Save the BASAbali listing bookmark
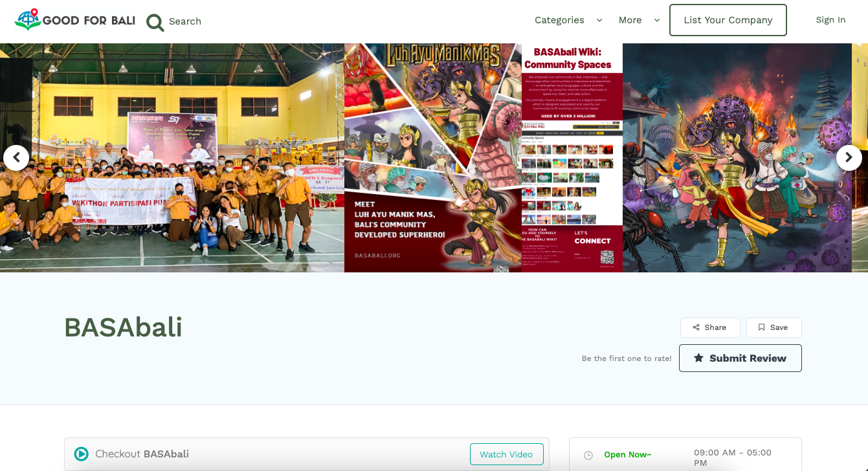868x471 pixels. pyautogui.click(x=773, y=327)
